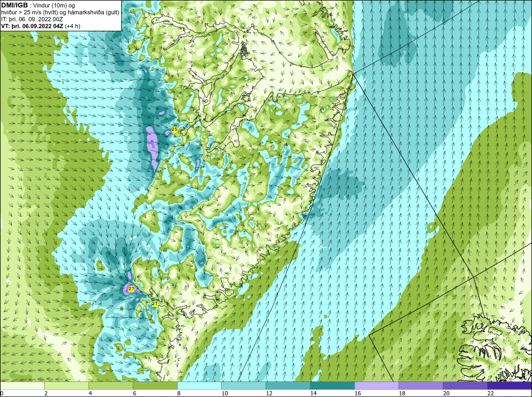Viewport: 532px width, 397px height.
Task: Click the legend scale number 0
Action: 2,393
